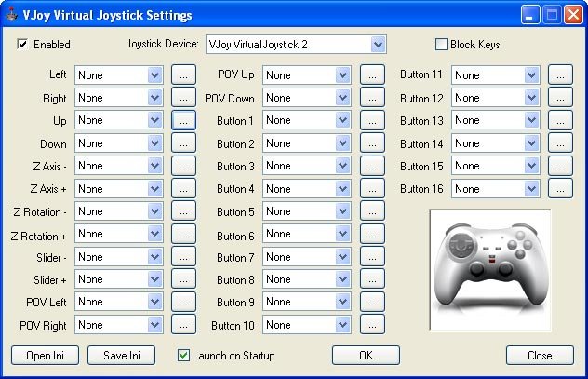Screen dimensions: 588x379
Task: Check the Block Keys checkbox
Action: [441, 45]
